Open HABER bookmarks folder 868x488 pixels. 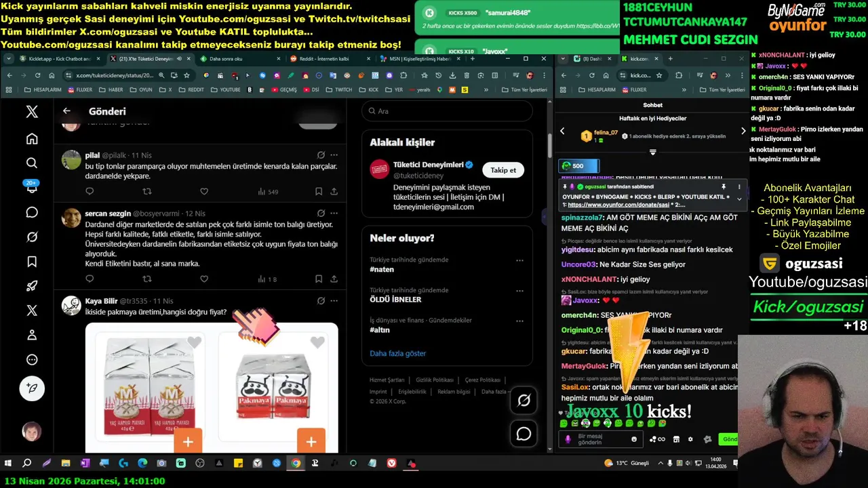(x=111, y=89)
